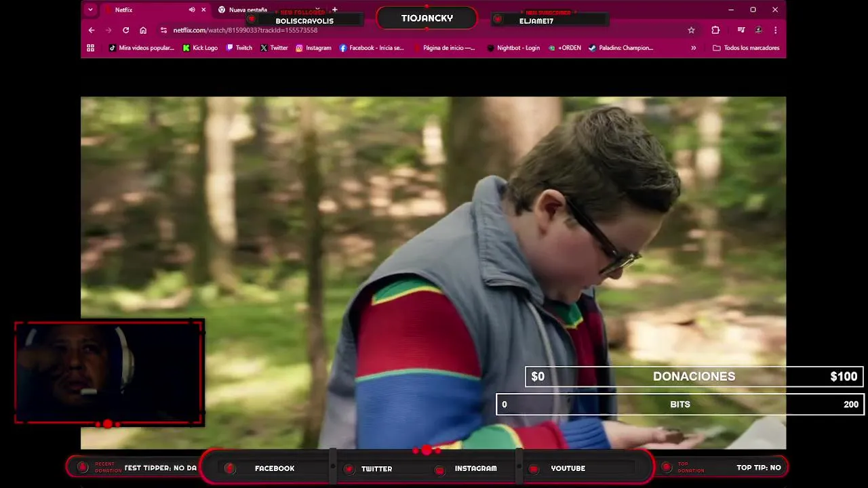
Task: Open the Todos los marcadores folder
Action: pos(746,48)
